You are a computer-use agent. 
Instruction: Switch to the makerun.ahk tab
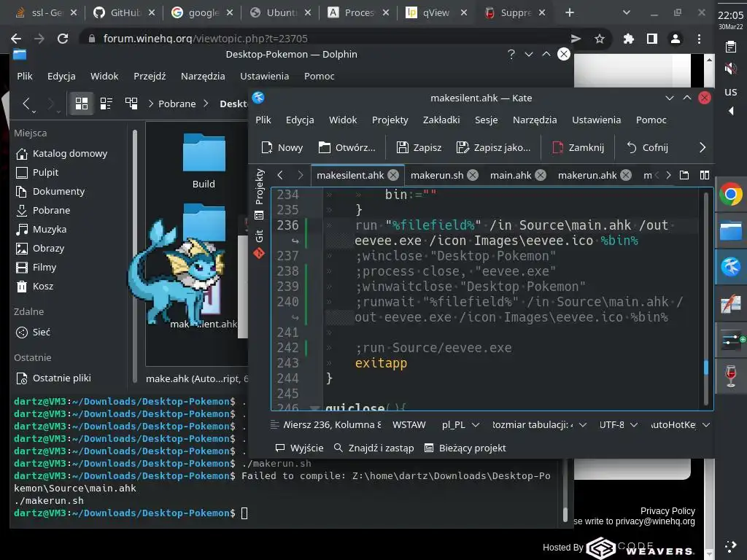pyautogui.click(x=587, y=175)
